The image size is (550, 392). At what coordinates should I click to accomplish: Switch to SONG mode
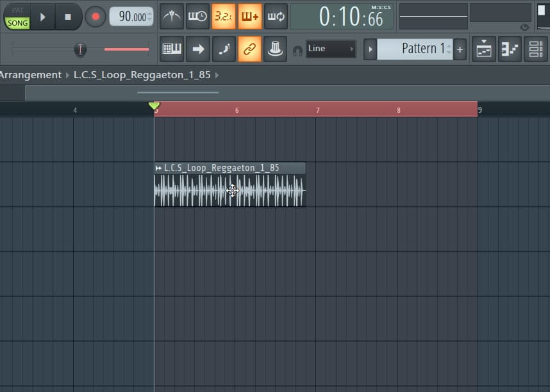tap(18, 22)
